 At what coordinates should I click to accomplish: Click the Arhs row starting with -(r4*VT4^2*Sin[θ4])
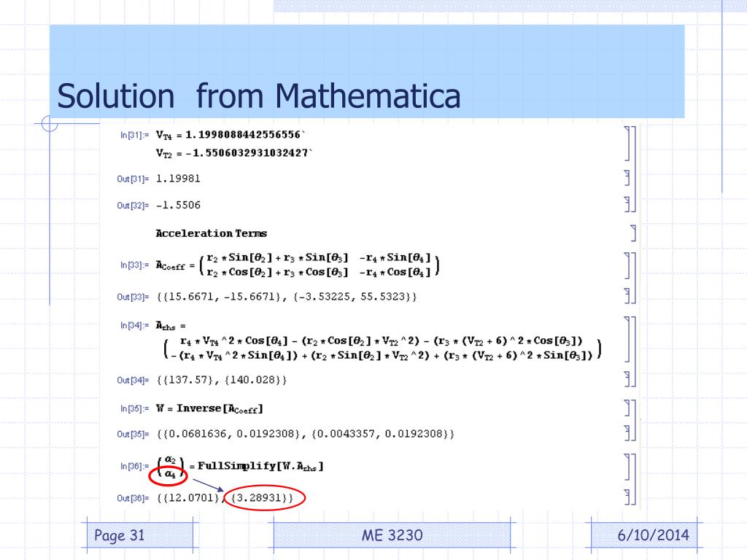click(382, 355)
